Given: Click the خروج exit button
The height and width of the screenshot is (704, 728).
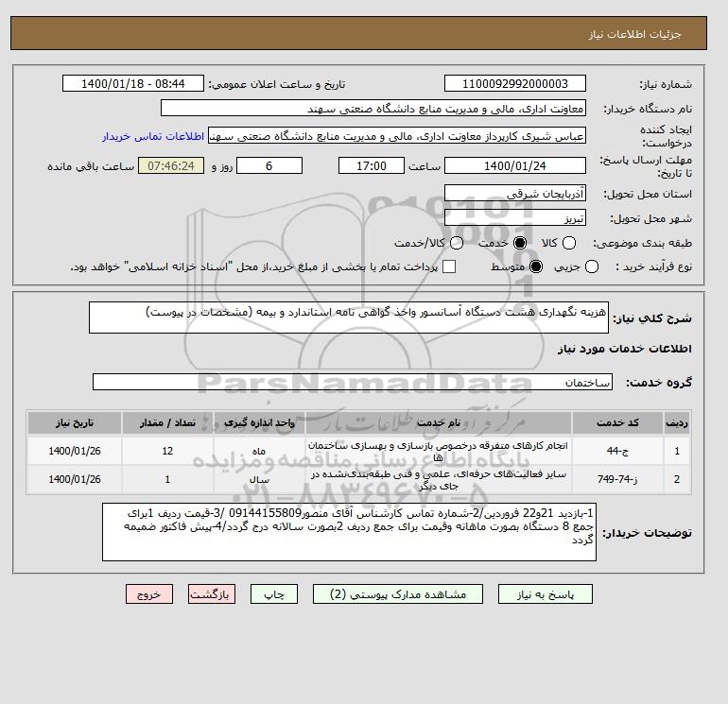Looking at the screenshot, I should (x=149, y=594).
